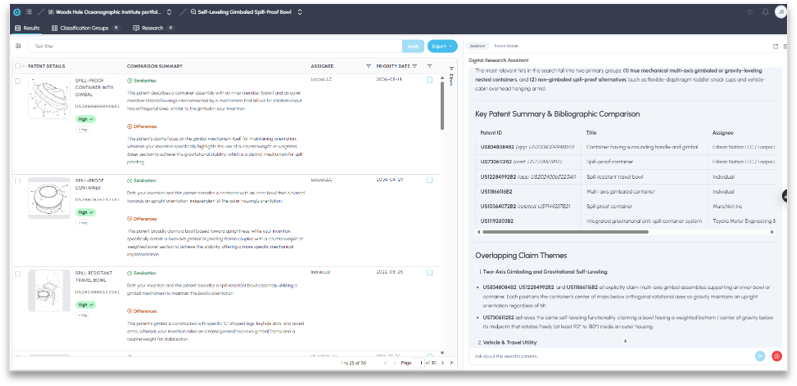Screen dimensions: 797x386
Task: Add a tag to the Spill-Proof Container patent
Action: (82, 223)
